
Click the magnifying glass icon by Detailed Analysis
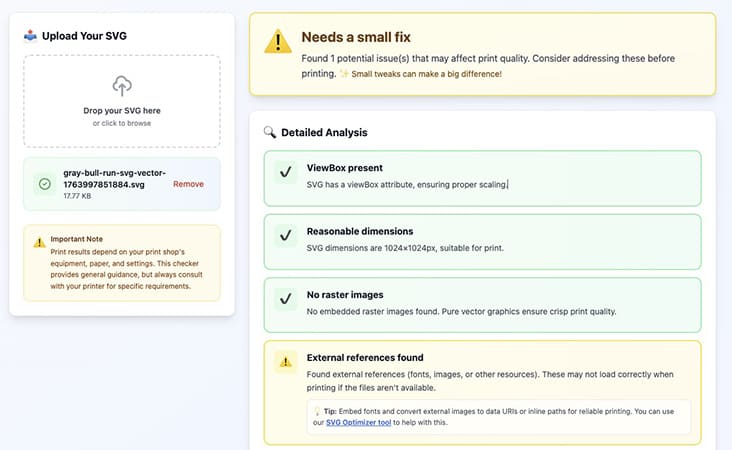[269, 132]
